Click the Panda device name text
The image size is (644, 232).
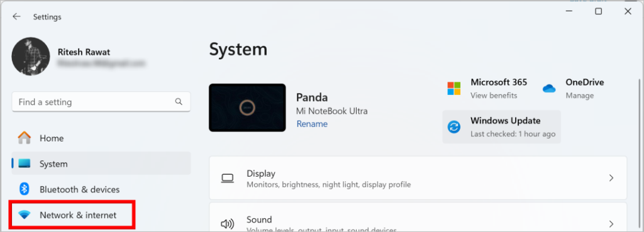click(312, 97)
